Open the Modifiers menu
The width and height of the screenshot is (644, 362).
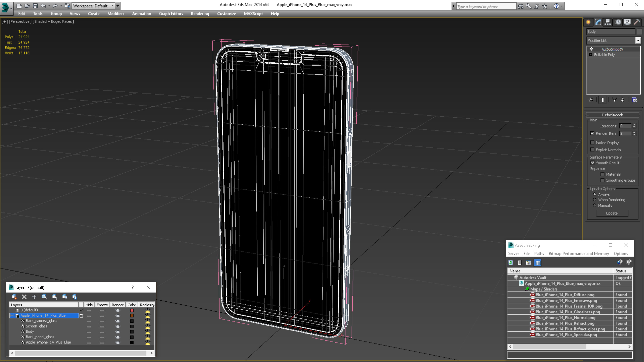(x=116, y=14)
